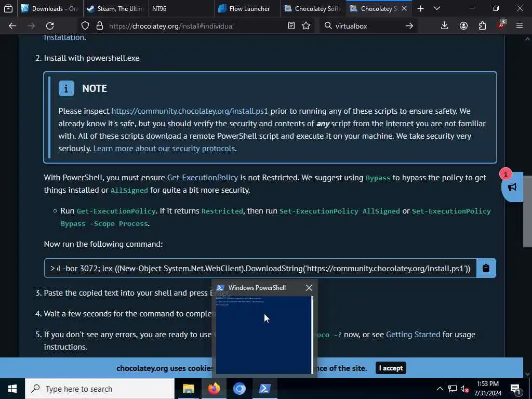Click 'Install with powershell.exe' step text
The width and height of the screenshot is (532, 399).
91,58
